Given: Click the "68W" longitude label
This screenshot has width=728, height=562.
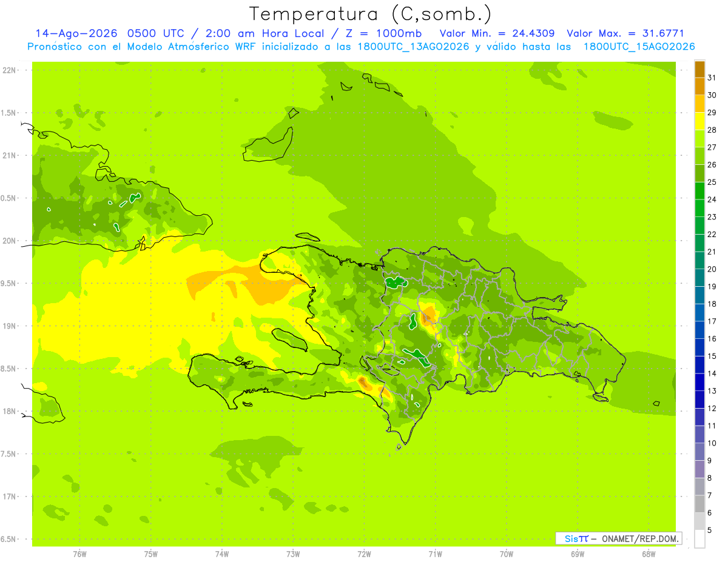Looking at the screenshot, I should [x=648, y=554].
